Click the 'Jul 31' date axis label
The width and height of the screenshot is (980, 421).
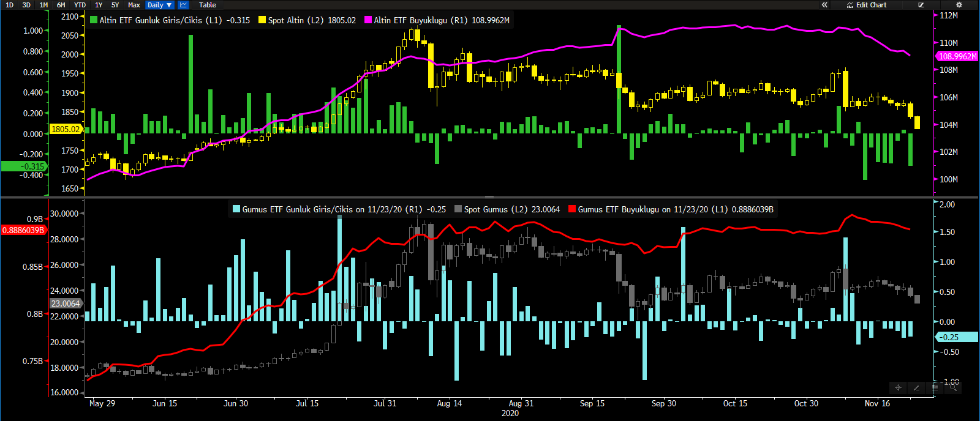click(x=385, y=403)
